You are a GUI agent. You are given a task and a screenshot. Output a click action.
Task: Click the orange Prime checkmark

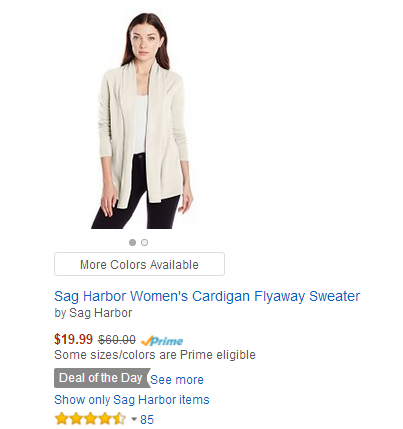[147, 341]
